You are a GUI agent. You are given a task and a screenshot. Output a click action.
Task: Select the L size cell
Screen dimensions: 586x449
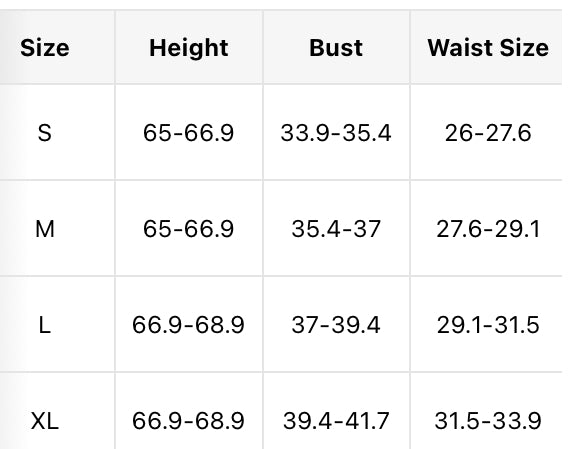[44, 325]
